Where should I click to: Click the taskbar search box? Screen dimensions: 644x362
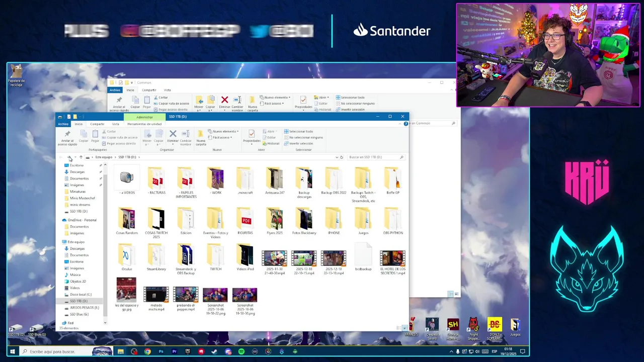click(65, 351)
